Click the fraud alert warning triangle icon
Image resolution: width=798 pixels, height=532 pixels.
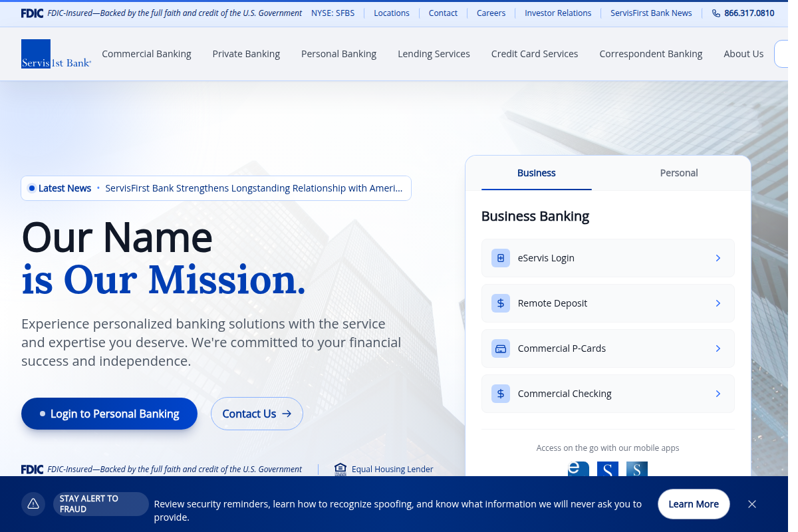tap(33, 504)
